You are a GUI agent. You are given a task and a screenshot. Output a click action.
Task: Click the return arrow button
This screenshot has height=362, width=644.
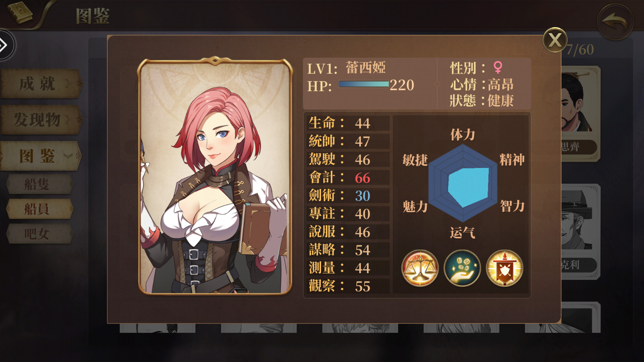[x=615, y=22]
